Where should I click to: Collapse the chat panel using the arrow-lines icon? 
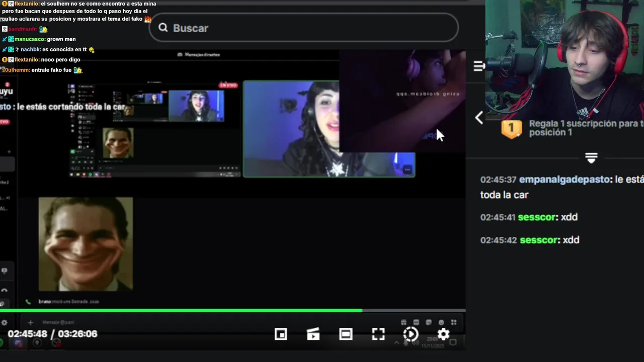[479, 66]
